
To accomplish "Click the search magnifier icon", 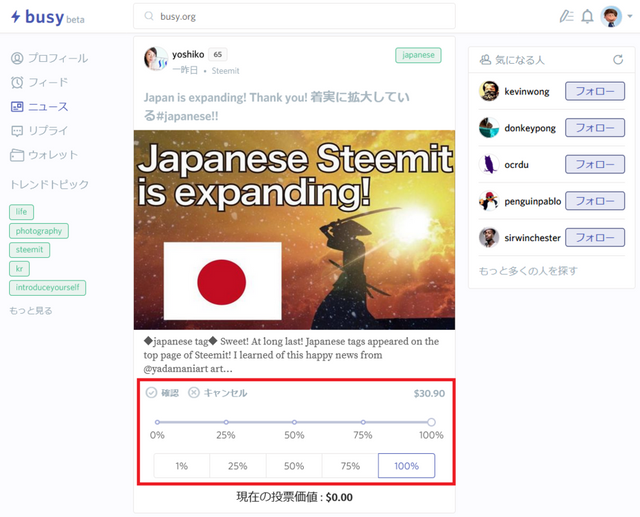I will [149, 16].
